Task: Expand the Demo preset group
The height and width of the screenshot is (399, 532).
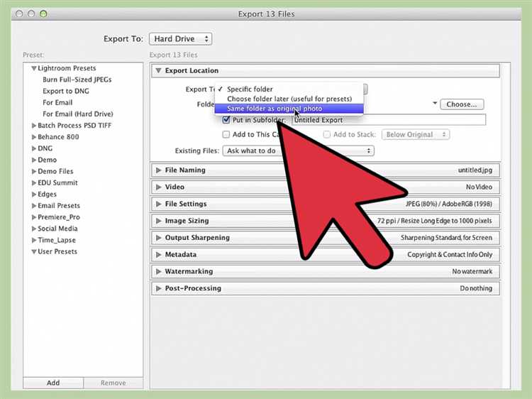Action: tap(34, 160)
